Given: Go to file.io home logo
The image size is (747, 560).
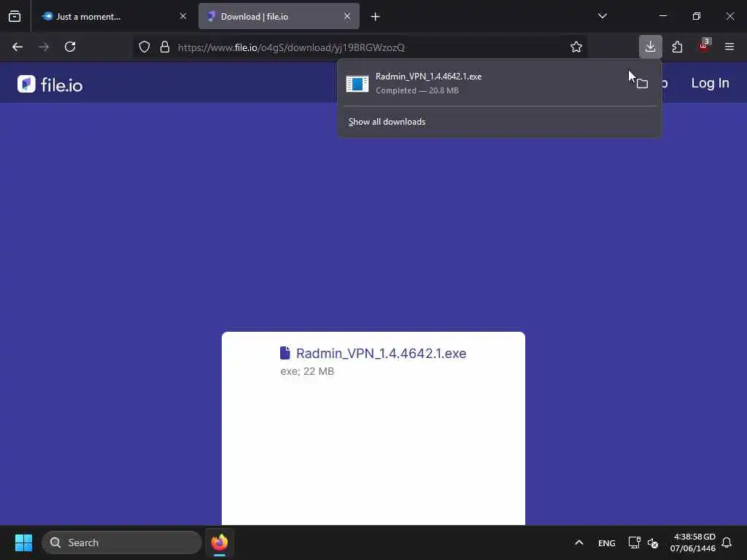Looking at the screenshot, I should 50,85.
